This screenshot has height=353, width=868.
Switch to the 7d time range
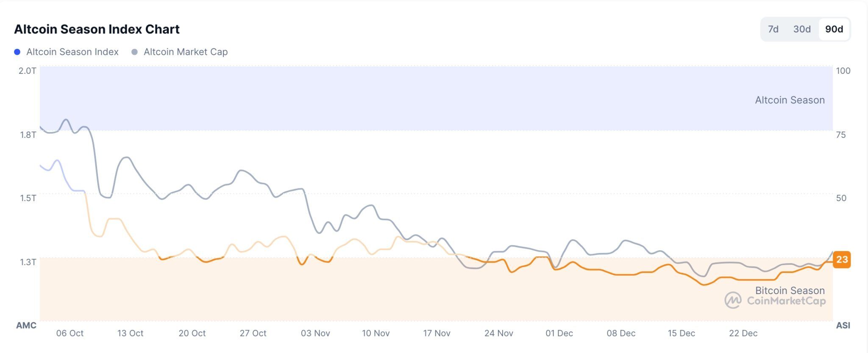(x=773, y=29)
